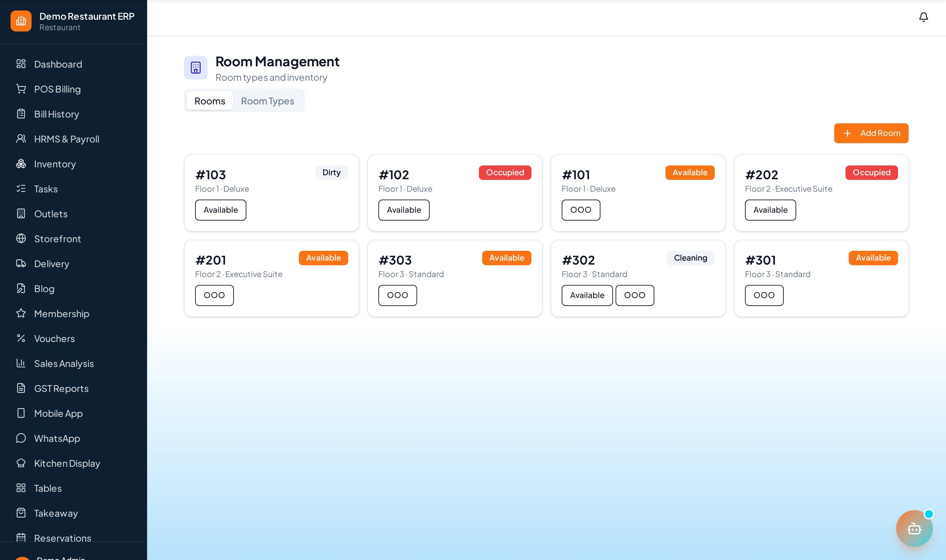Click the Sales Analysis bar chart icon

coord(21,363)
